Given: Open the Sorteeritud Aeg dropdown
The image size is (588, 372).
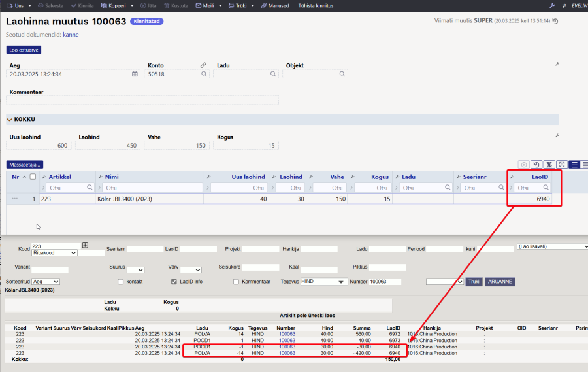Looking at the screenshot, I should coord(46,282).
